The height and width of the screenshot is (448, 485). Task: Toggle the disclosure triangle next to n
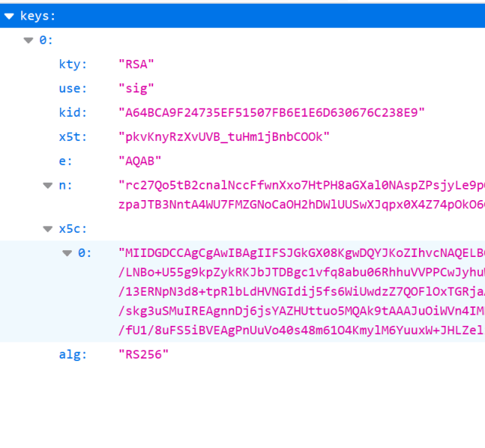pyautogui.click(x=48, y=186)
